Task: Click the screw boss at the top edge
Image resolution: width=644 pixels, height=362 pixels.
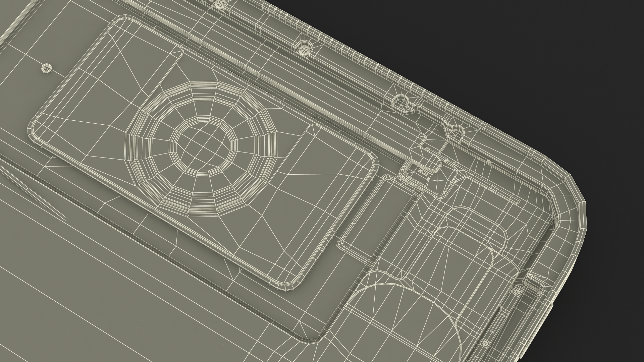Action: (220, 3)
